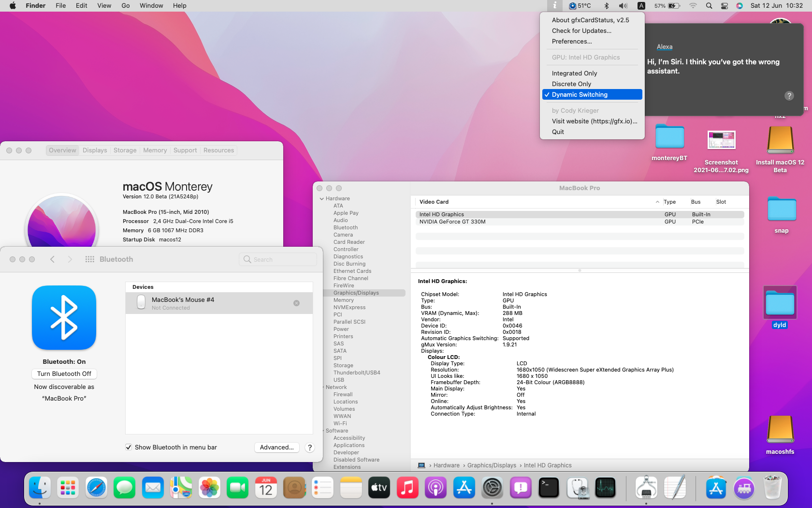The height and width of the screenshot is (508, 812).
Task: Click the Turn Bluetooth Off button
Action: coord(64,374)
